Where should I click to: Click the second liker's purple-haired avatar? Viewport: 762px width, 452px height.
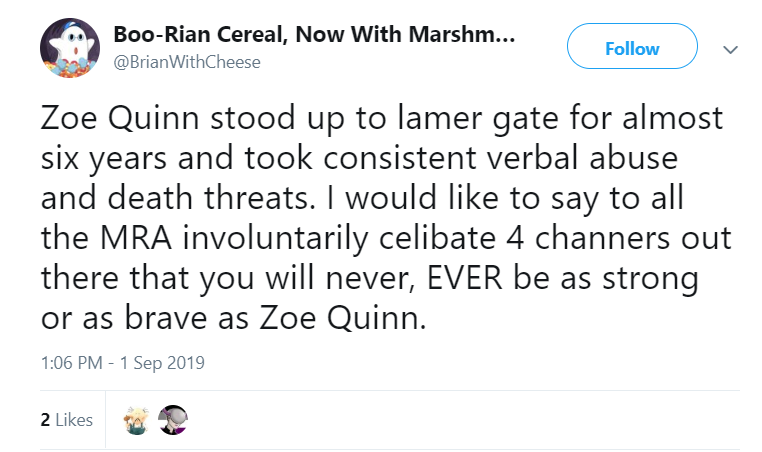tap(173, 420)
